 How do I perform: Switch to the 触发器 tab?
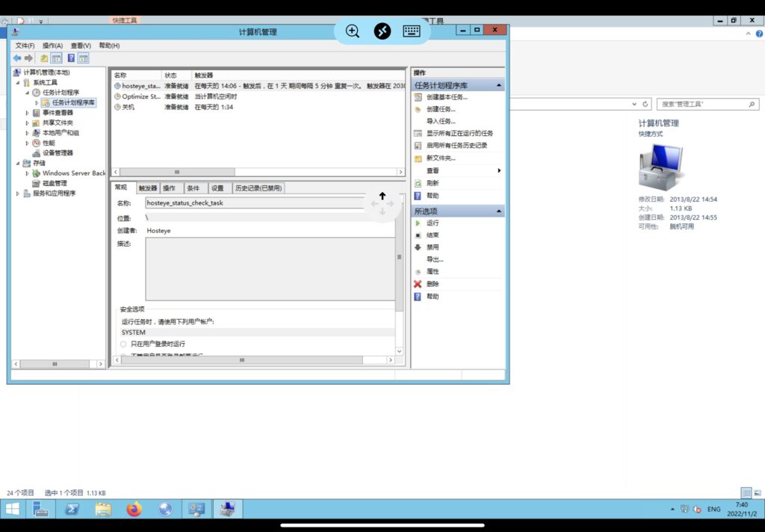[x=148, y=188]
